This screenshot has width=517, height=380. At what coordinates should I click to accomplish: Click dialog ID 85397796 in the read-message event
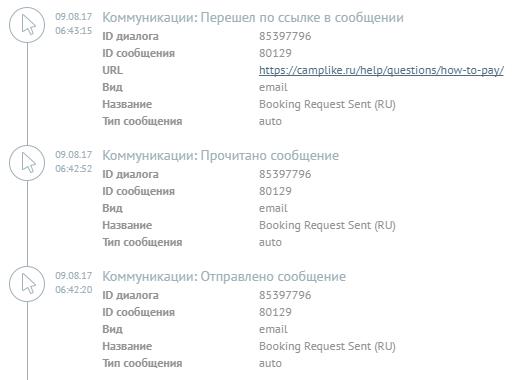[x=285, y=174]
